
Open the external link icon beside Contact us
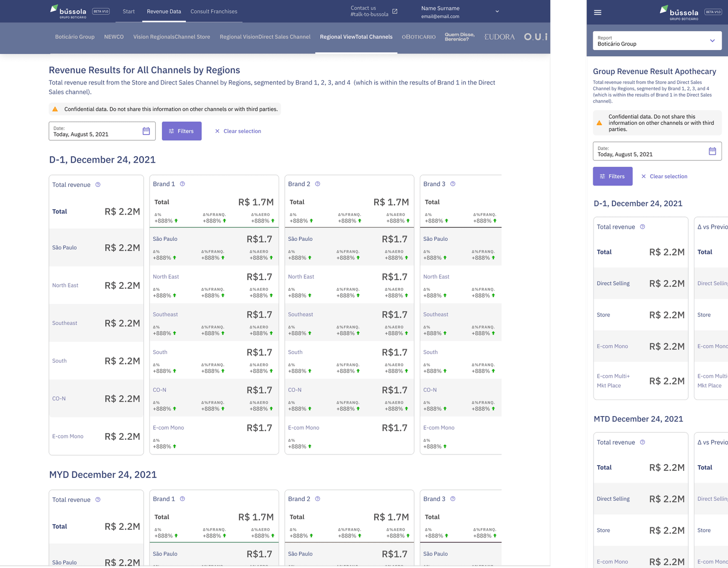(x=395, y=11)
